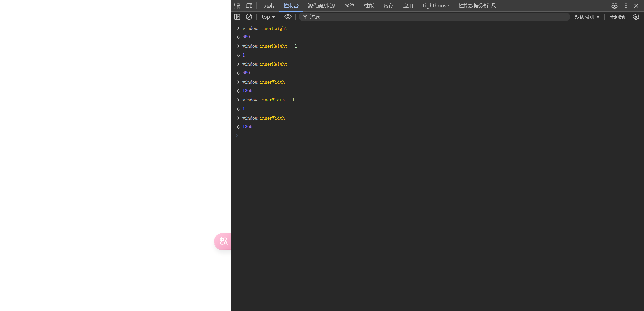644x311 pixels.
Task: Expand the 默认级别 log level dropdown
Action: [x=587, y=17]
